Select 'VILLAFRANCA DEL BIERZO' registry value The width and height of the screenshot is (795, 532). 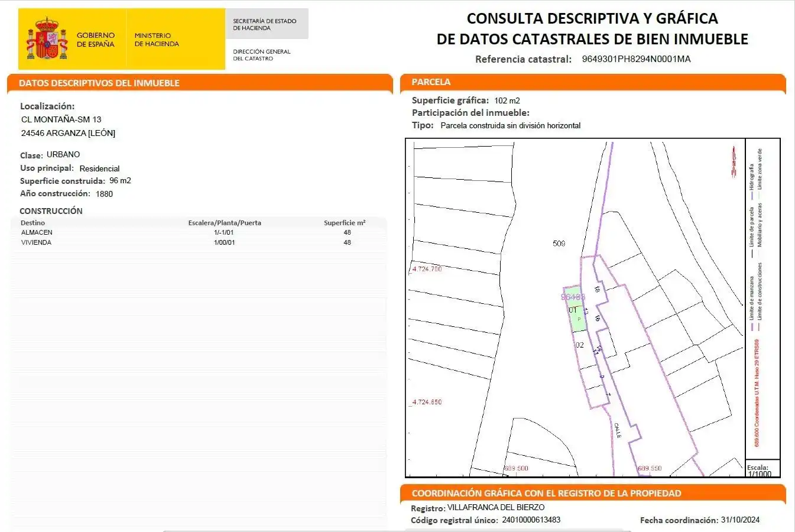pos(496,507)
